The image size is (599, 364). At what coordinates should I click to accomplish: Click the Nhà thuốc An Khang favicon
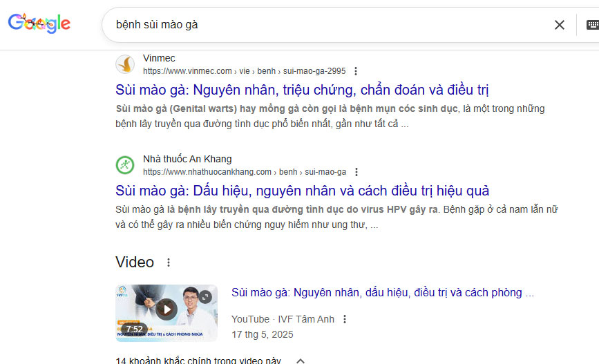point(125,165)
